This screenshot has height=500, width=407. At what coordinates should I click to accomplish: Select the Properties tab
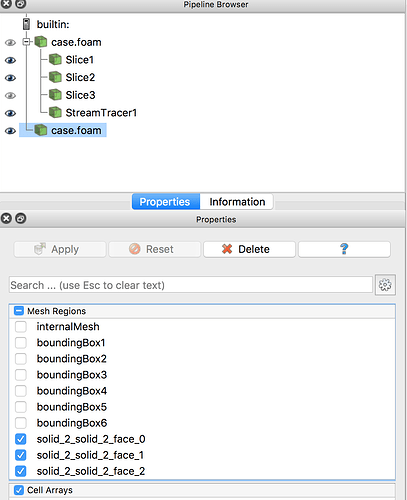click(166, 202)
